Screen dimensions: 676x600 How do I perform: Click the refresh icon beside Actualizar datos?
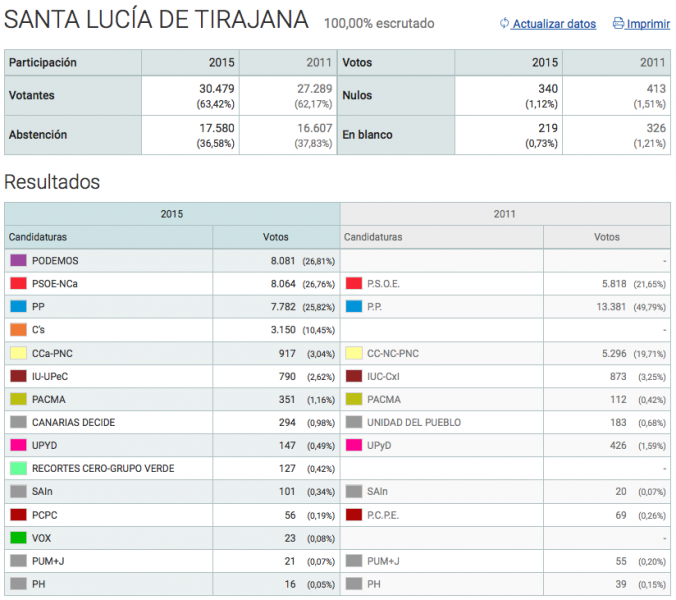tap(504, 23)
